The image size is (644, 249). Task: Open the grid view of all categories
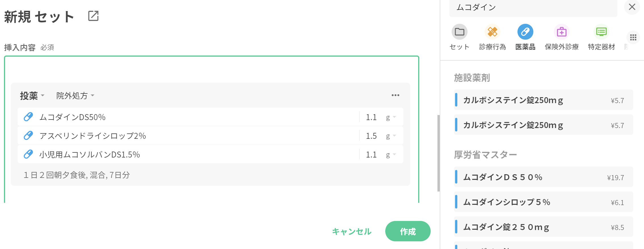point(633,37)
